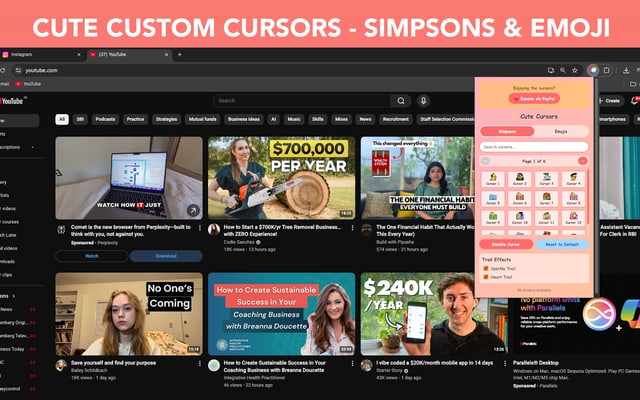The width and height of the screenshot is (640, 400).
Task: Click the Search cursors input field
Action: coord(534,147)
